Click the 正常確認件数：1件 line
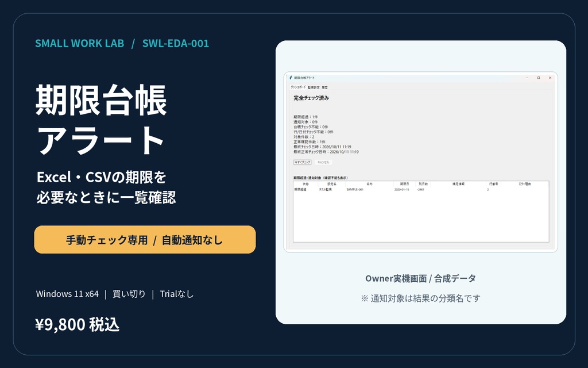 [310, 142]
